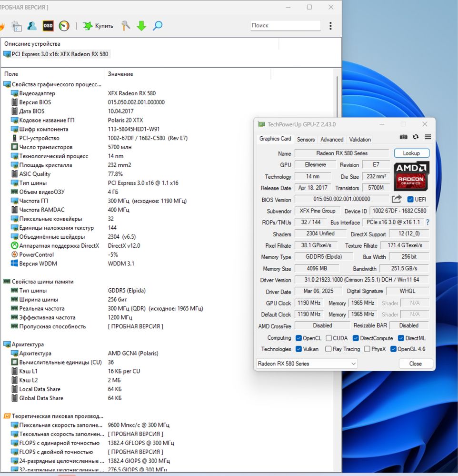
Task: Select the Кэш L2 row
Action: click(66, 380)
